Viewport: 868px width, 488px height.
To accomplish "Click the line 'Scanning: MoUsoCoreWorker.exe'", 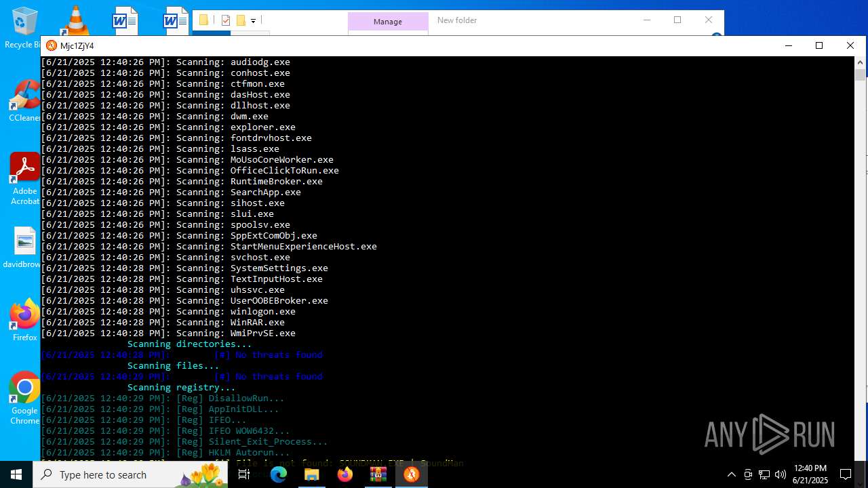I will click(x=187, y=159).
